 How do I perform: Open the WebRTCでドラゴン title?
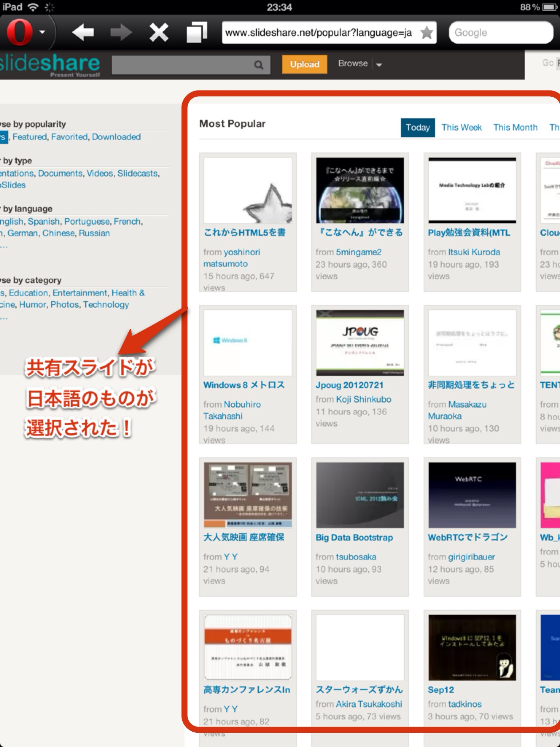tap(468, 538)
